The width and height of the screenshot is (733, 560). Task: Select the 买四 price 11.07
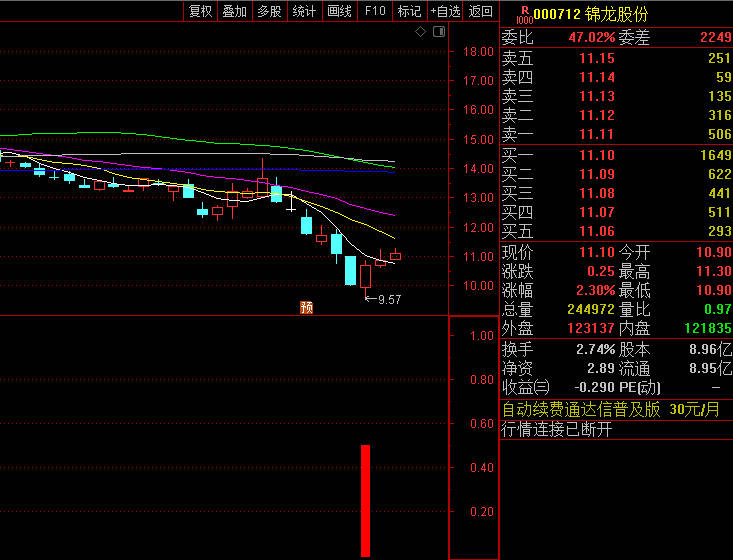[x=597, y=212]
